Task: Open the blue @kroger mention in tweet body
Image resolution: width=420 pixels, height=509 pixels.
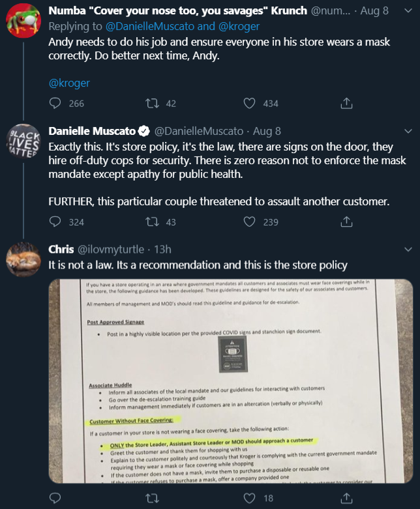Action: [x=69, y=83]
